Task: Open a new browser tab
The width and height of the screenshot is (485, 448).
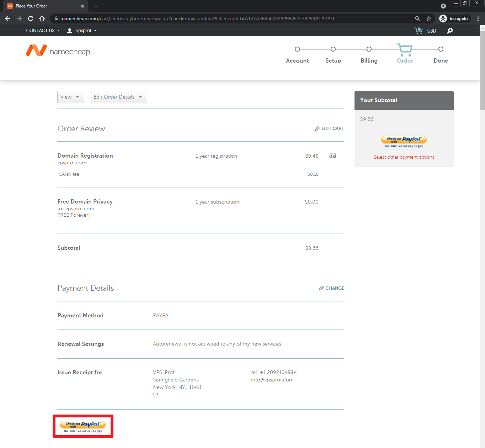Action: point(96,6)
